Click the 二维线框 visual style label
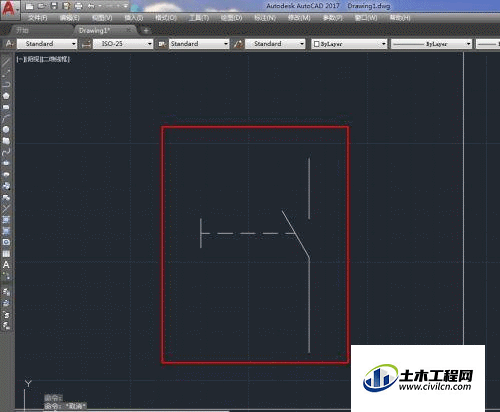 (x=56, y=60)
